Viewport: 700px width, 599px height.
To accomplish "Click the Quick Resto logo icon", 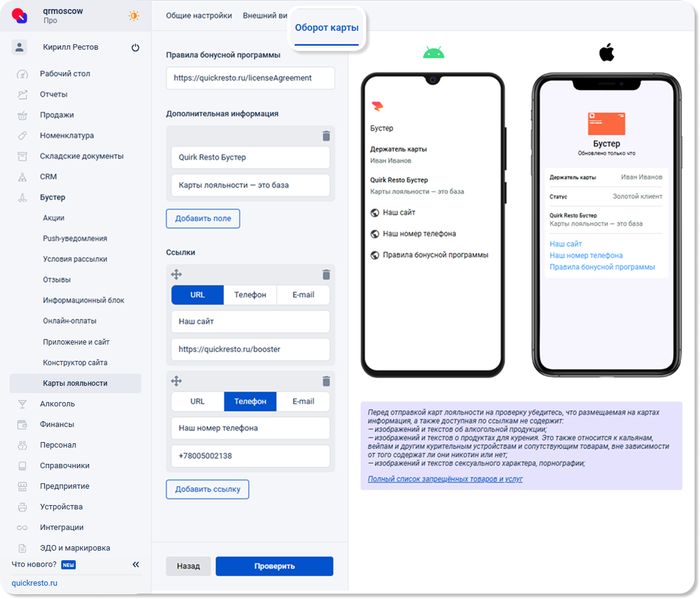I will tap(20, 16).
